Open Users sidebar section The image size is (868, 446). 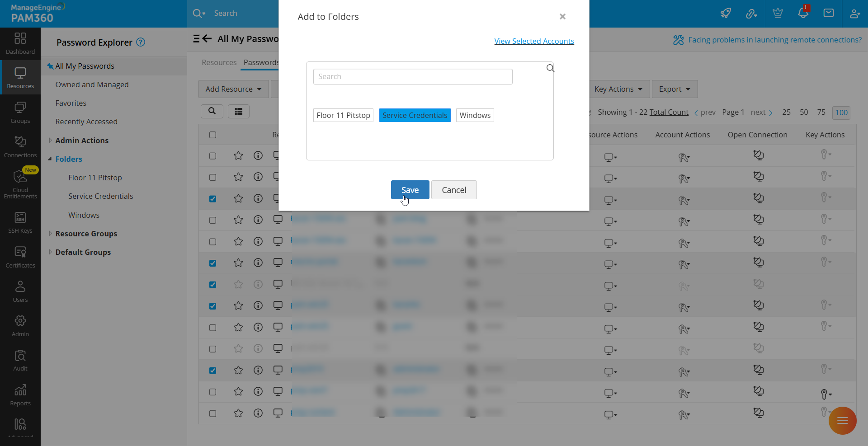20,292
